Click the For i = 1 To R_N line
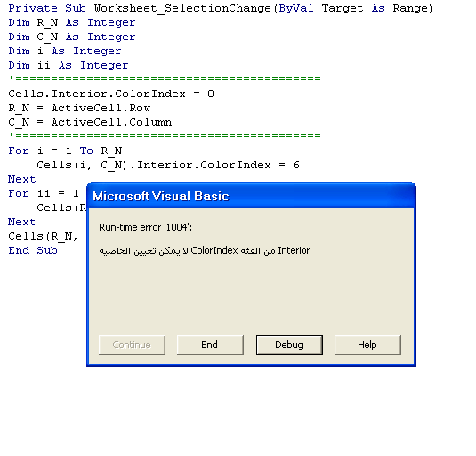The image size is (476, 456). 65,151
